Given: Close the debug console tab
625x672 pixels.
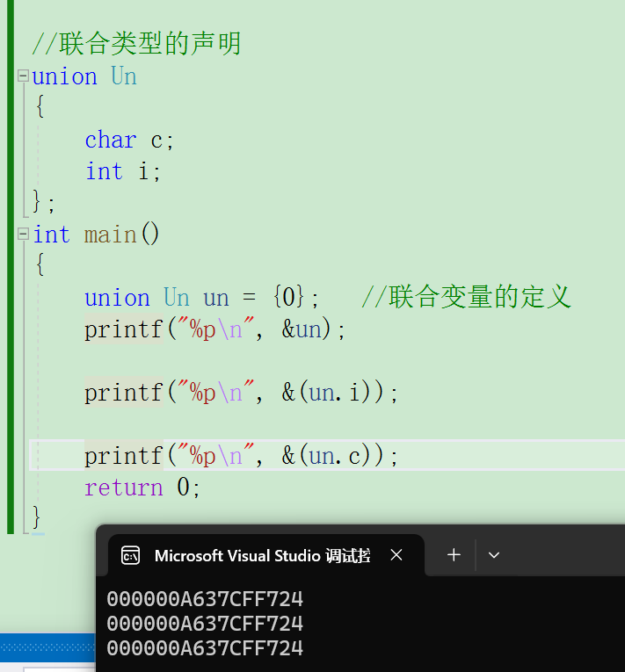Looking at the screenshot, I should point(396,555).
